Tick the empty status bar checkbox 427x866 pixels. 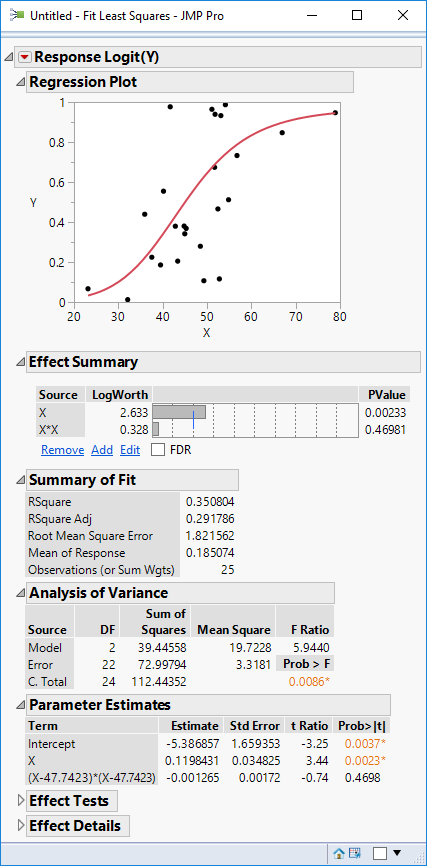[379, 854]
